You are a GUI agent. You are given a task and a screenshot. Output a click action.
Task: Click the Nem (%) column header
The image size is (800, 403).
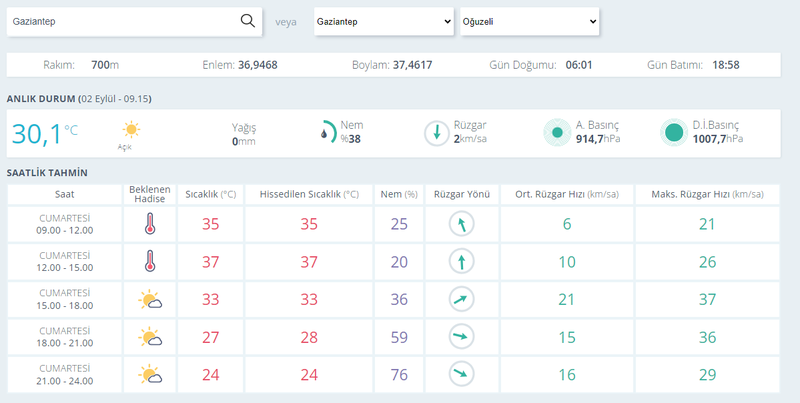pyautogui.click(x=399, y=194)
